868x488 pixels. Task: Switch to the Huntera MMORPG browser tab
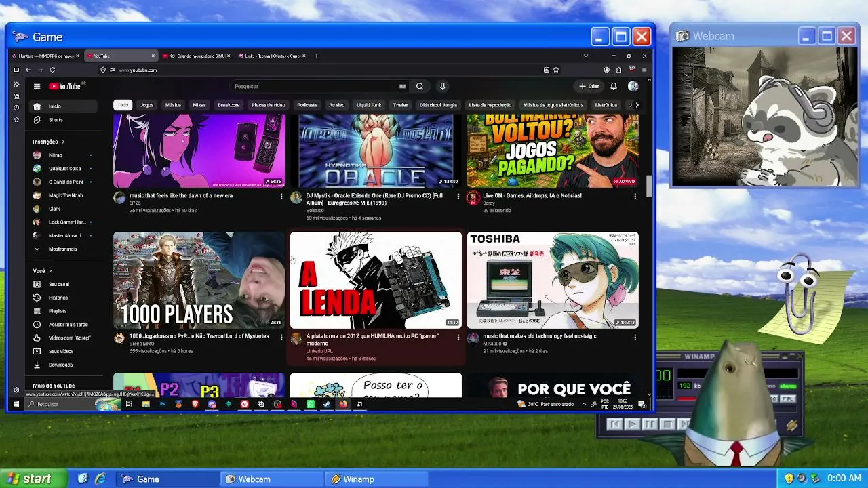pyautogui.click(x=45, y=56)
